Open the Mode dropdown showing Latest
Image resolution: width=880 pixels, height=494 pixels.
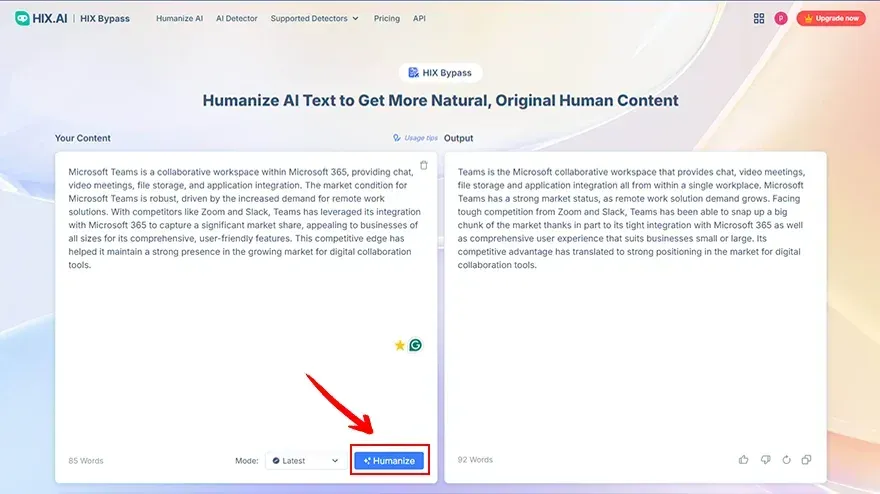305,461
